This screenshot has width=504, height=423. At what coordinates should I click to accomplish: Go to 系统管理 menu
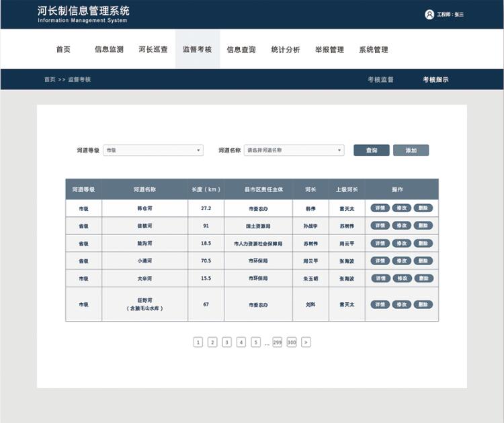click(374, 50)
